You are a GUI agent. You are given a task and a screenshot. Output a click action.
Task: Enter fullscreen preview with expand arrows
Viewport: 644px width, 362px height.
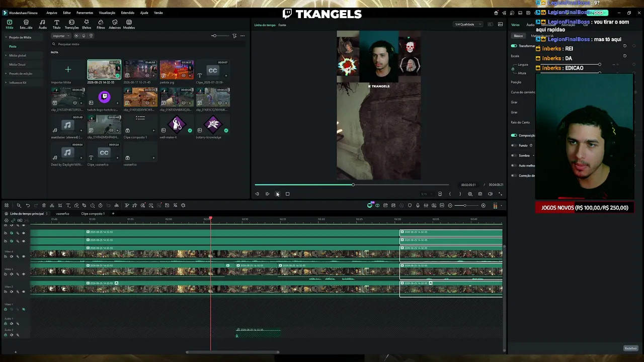(x=500, y=194)
